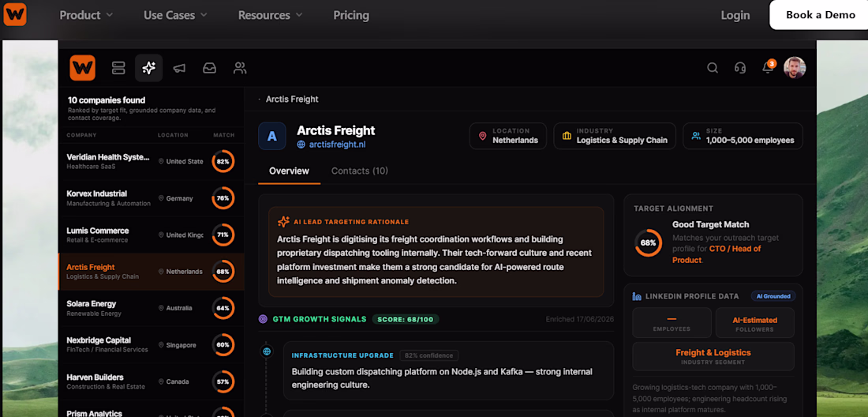Expand the Product dropdown menu
This screenshot has height=417, width=868.
pos(86,15)
